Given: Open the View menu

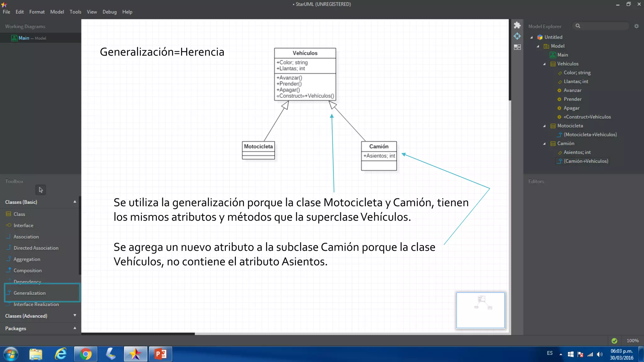Looking at the screenshot, I should point(92,12).
